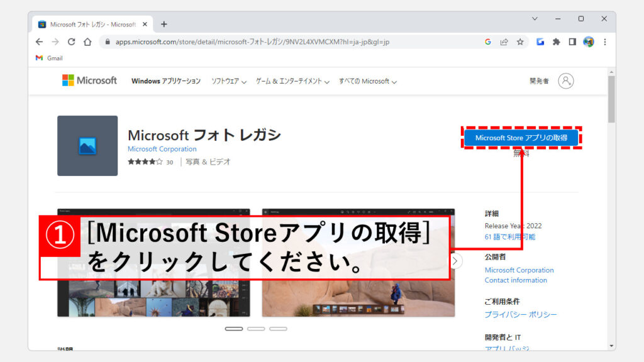Click the next screenshot carousel arrow

[x=456, y=261]
